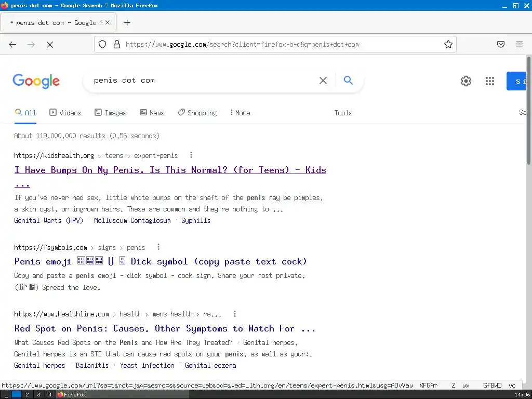532x399 pixels.
Task: Switch to the Images tab
Action: coord(111,113)
